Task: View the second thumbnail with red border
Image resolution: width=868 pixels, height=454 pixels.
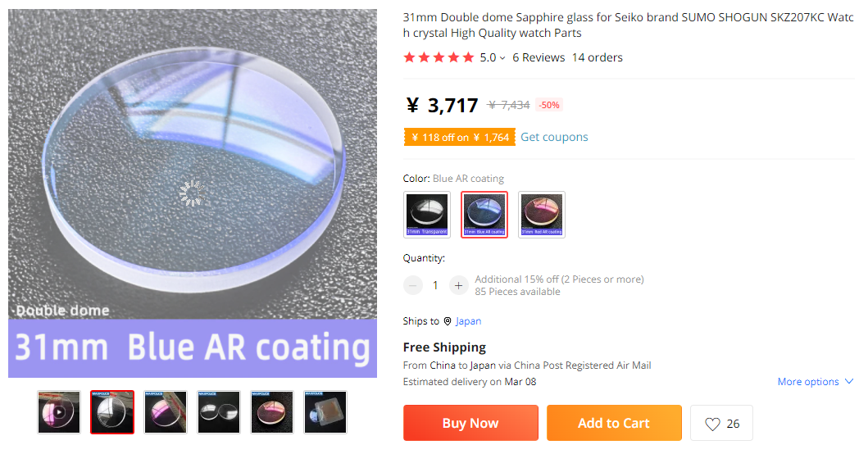Action: point(112,412)
